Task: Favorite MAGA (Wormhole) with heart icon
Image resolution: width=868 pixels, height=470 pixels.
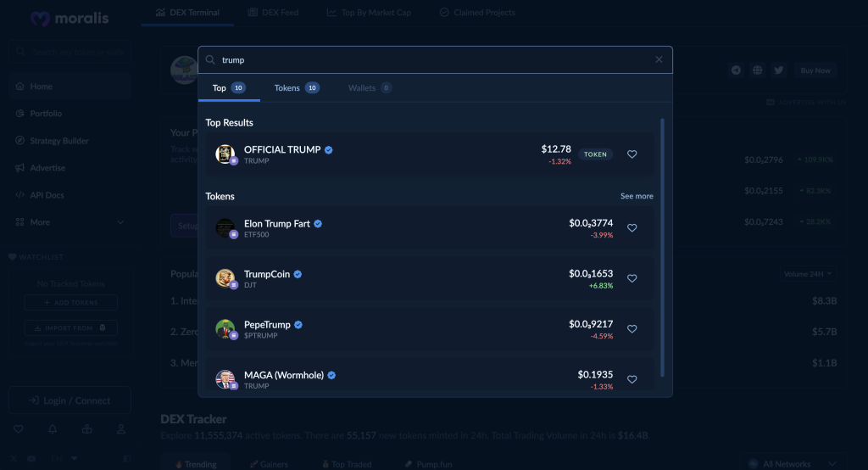Action: coord(632,379)
